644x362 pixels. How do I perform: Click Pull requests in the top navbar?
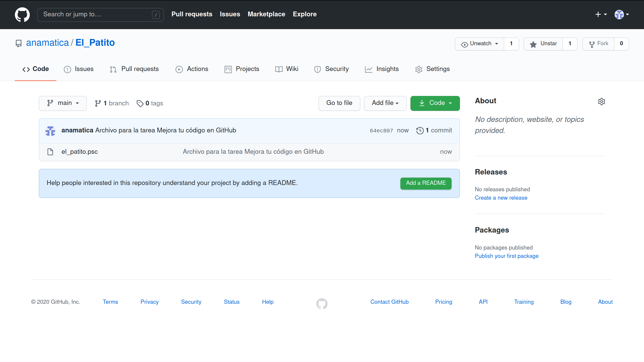point(192,14)
